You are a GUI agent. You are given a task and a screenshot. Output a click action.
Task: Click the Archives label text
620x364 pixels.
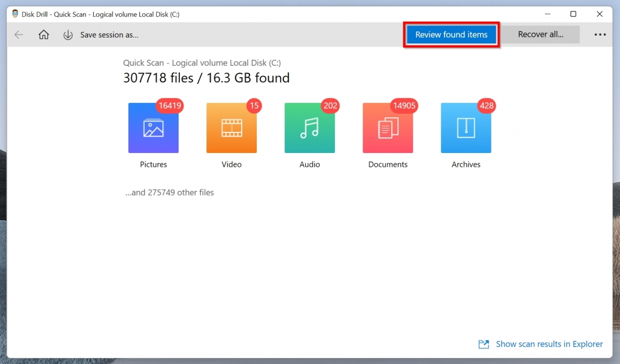click(x=466, y=164)
